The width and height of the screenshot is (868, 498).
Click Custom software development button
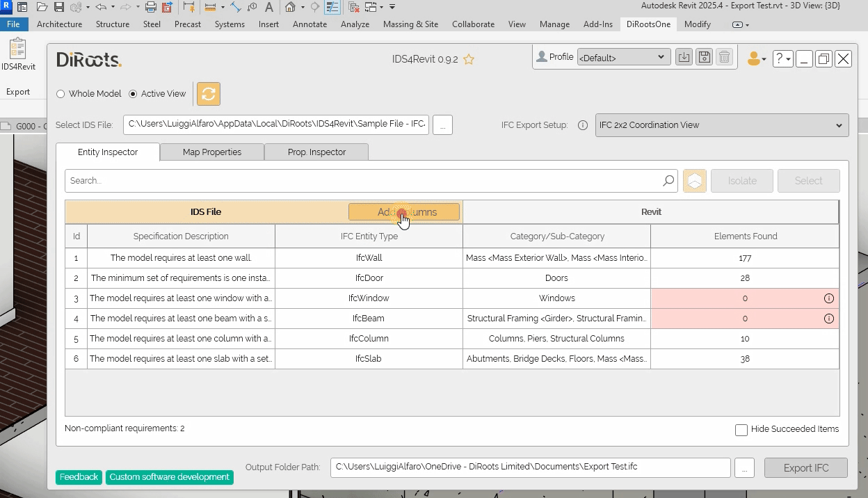pyautogui.click(x=169, y=477)
